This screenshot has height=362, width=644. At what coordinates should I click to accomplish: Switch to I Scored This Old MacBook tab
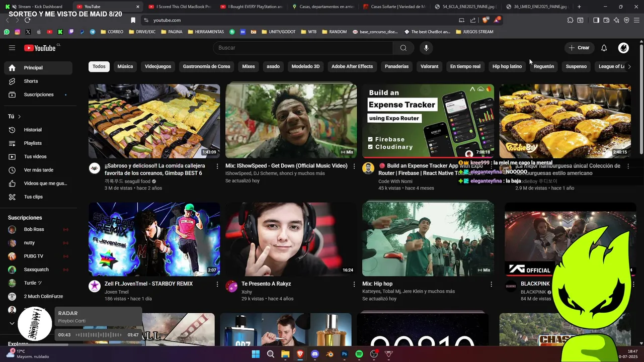click(x=180, y=7)
